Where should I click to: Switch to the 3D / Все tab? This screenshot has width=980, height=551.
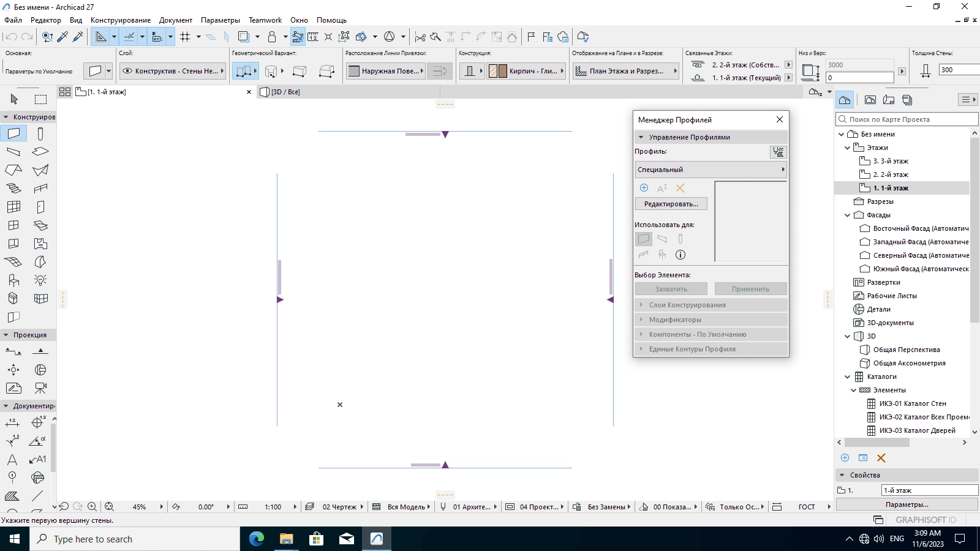pyautogui.click(x=285, y=92)
